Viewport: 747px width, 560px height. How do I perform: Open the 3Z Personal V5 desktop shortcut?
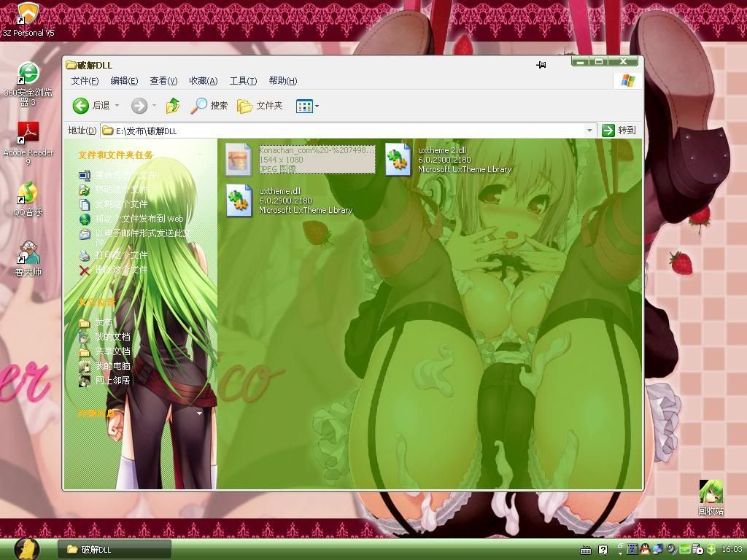pos(28,20)
